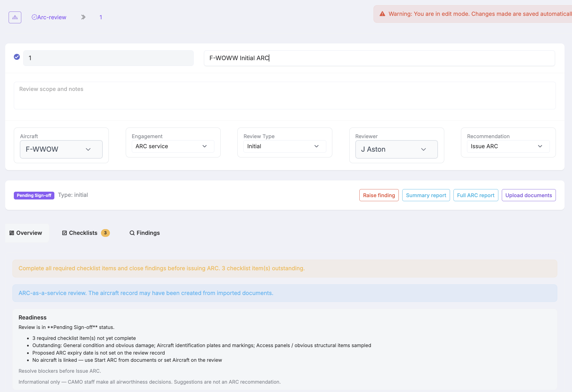Toggle the blue checkmark status circle
Viewport: 572px width, 392px height.
[17, 57]
